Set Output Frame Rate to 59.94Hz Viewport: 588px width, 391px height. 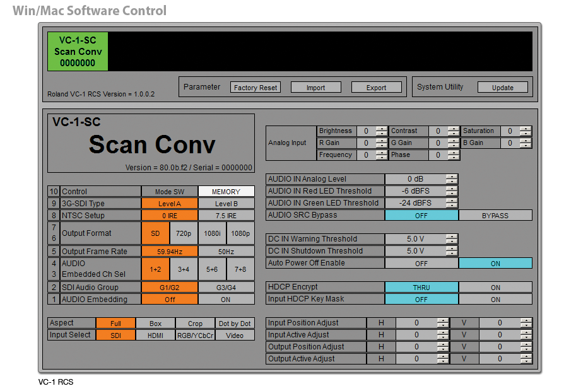(x=170, y=251)
